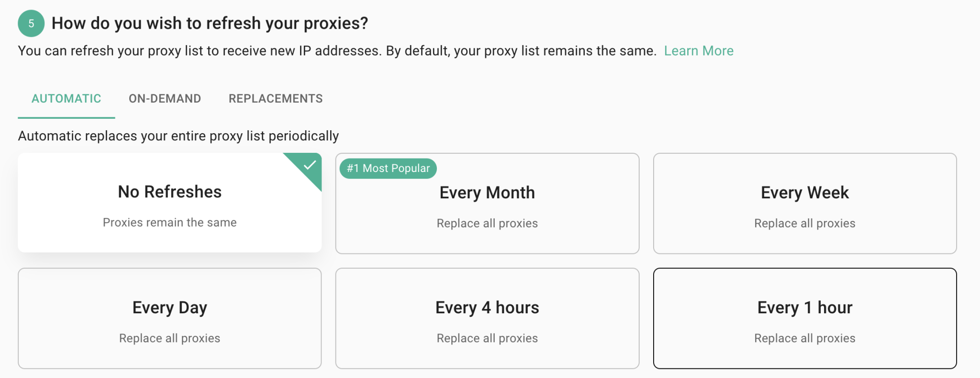Click 'Replace all proxies' under Every 4 hours
980x378 pixels.
(x=487, y=338)
